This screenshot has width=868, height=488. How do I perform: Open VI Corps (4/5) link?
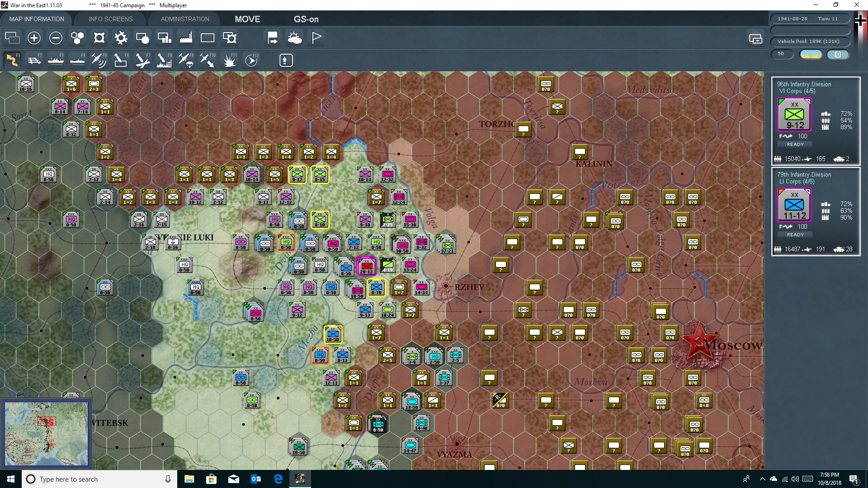(797, 91)
